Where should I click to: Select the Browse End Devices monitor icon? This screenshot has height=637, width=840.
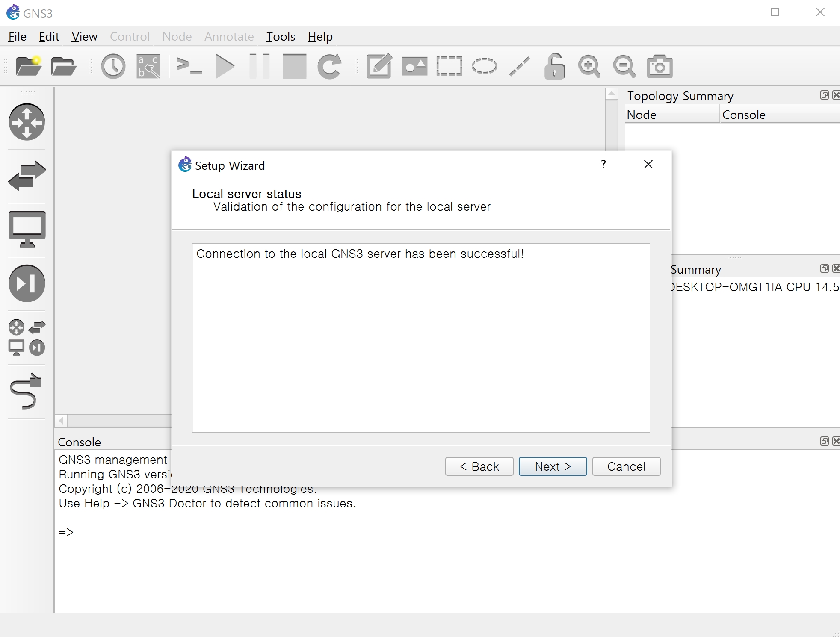(27, 230)
